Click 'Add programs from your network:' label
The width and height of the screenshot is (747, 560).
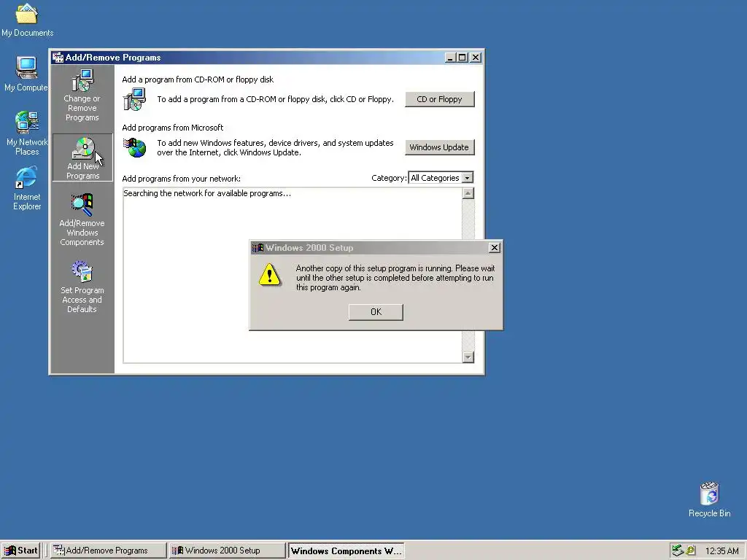pos(181,179)
